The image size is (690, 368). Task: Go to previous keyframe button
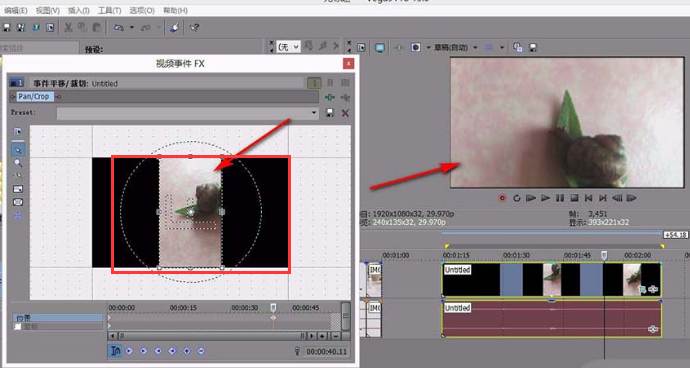pyautogui.click(x=143, y=351)
